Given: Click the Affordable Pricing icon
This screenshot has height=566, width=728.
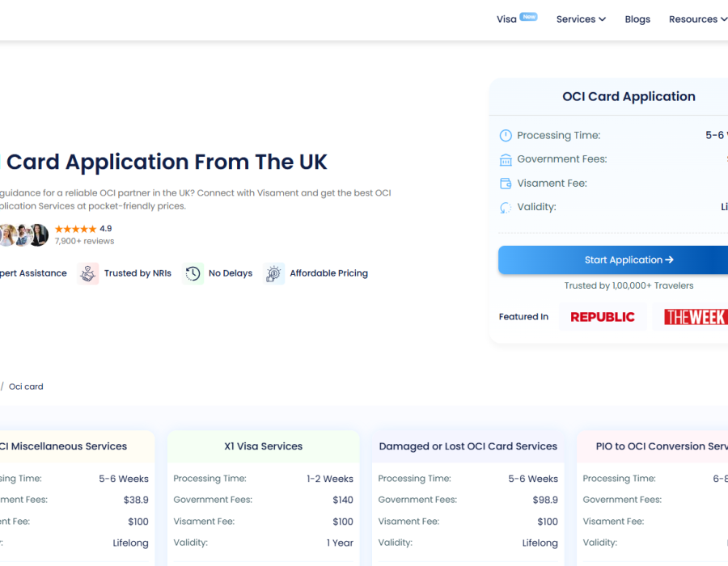Looking at the screenshot, I should tap(274, 274).
